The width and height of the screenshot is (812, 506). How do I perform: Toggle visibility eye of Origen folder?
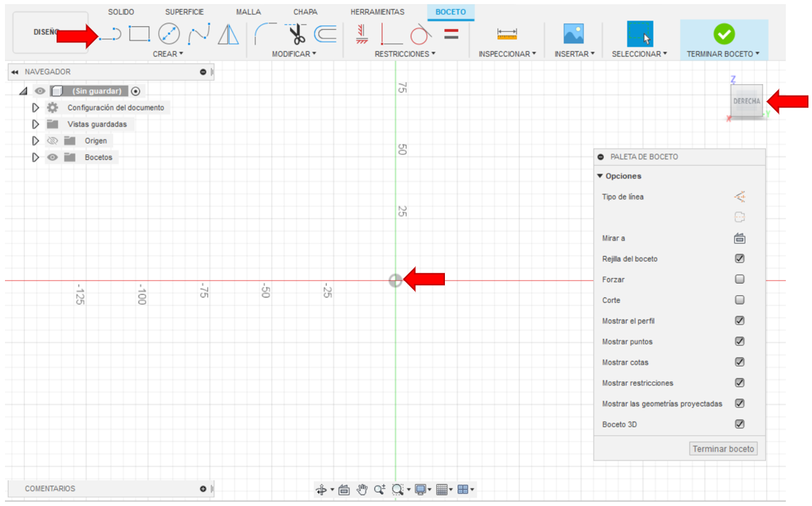(52, 141)
